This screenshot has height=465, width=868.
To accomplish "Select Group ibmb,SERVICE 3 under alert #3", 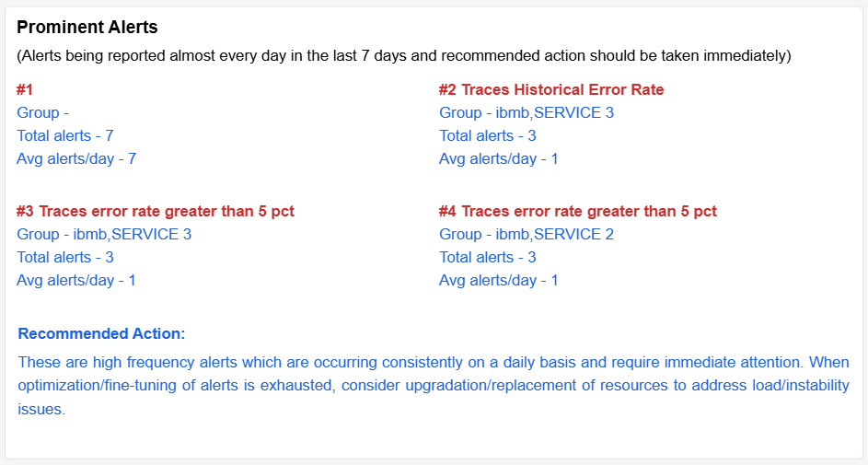I will (x=104, y=234).
